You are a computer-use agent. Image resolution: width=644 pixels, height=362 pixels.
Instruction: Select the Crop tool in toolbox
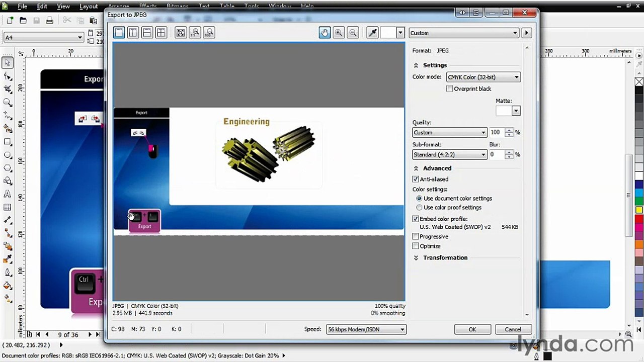tap(8, 89)
